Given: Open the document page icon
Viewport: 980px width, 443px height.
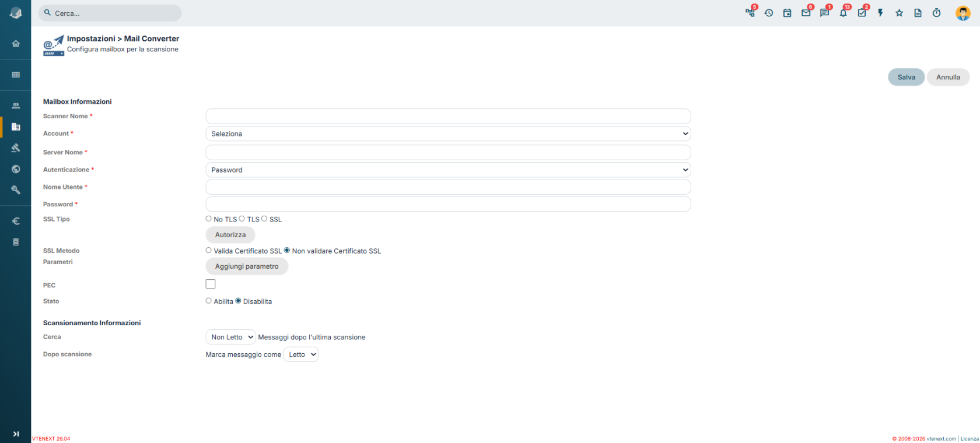Looking at the screenshot, I should 918,13.
